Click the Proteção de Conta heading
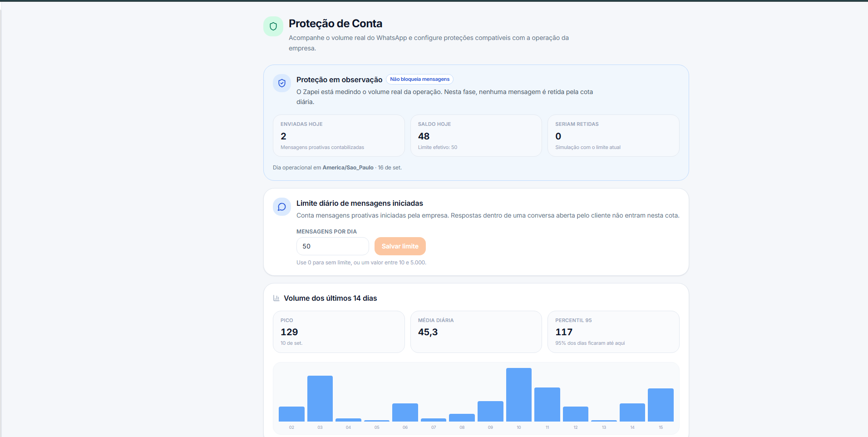 [x=335, y=24]
